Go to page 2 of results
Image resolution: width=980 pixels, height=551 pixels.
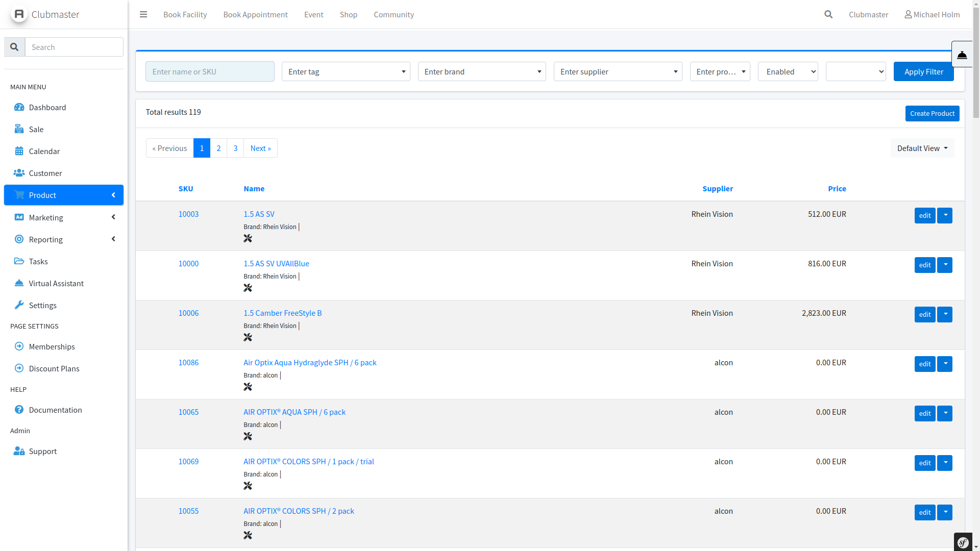(x=218, y=148)
